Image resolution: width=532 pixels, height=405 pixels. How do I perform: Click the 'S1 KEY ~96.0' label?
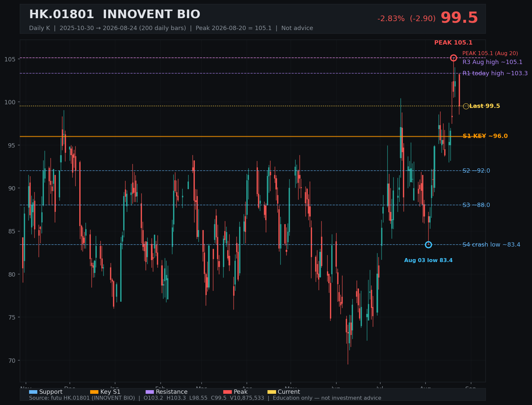point(485,136)
